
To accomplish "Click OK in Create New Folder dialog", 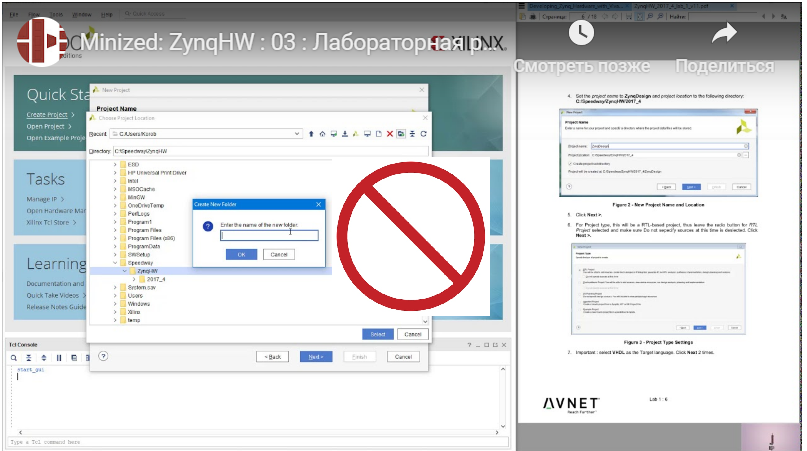I will tap(241, 254).
